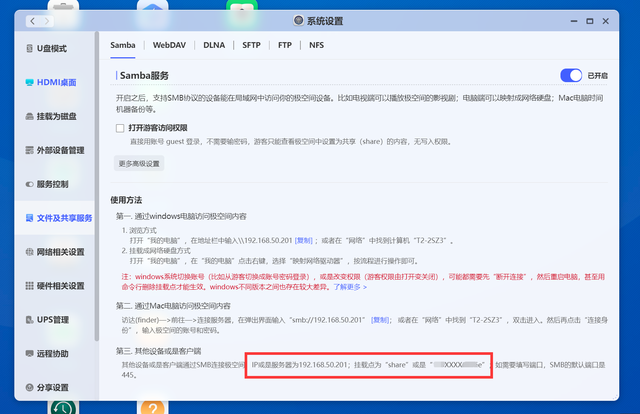
Task: Minimize the 系统设置 window
Action: (574, 21)
